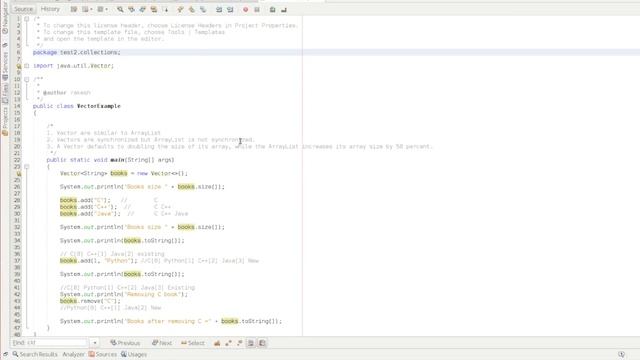The width and height of the screenshot is (640, 360).
Task: Open Search Results window at bottom
Action: pos(35,354)
